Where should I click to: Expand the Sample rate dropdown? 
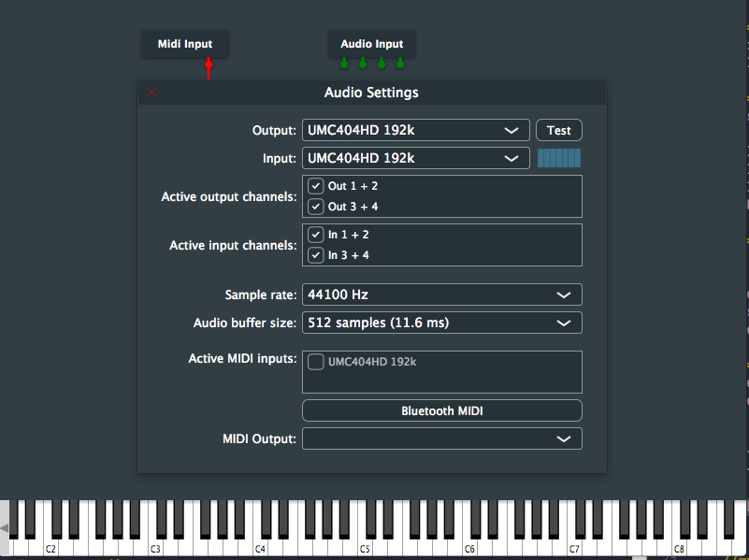pos(441,294)
